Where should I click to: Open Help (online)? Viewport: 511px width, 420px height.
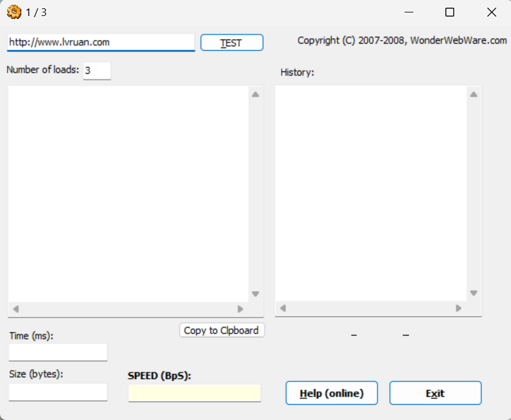tap(331, 393)
